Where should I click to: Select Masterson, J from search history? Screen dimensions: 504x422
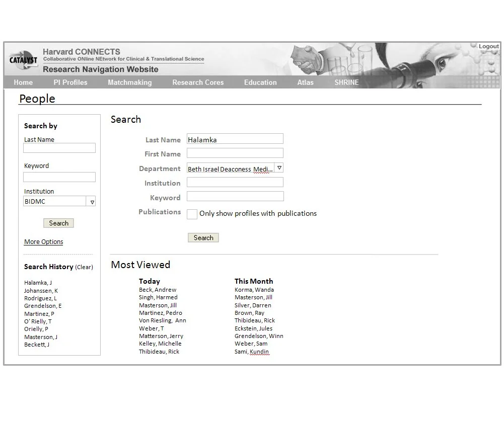pyautogui.click(x=41, y=337)
